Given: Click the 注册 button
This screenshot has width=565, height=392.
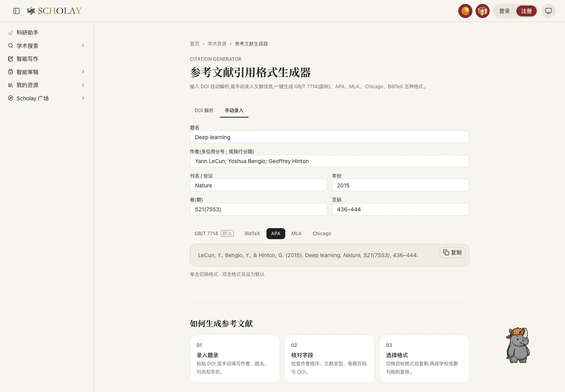Looking at the screenshot, I should (x=527, y=11).
